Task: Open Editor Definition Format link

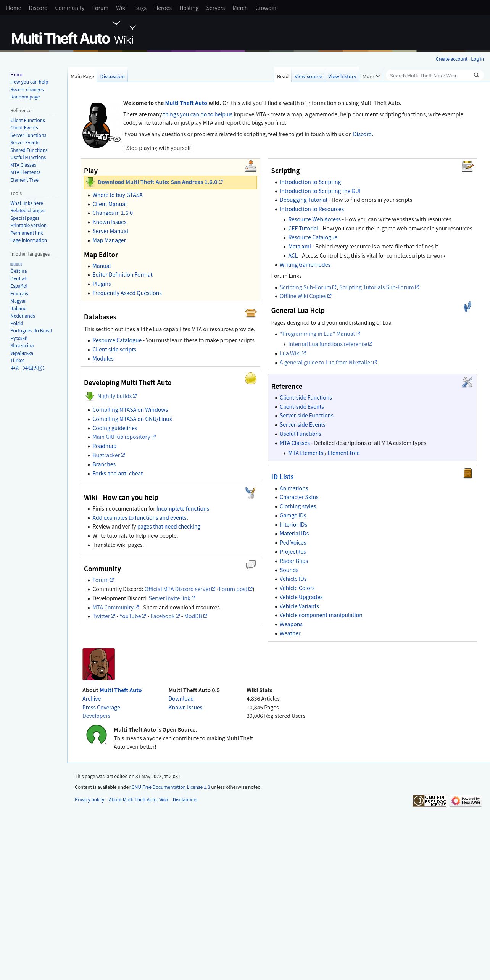Action: coord(122,274)
